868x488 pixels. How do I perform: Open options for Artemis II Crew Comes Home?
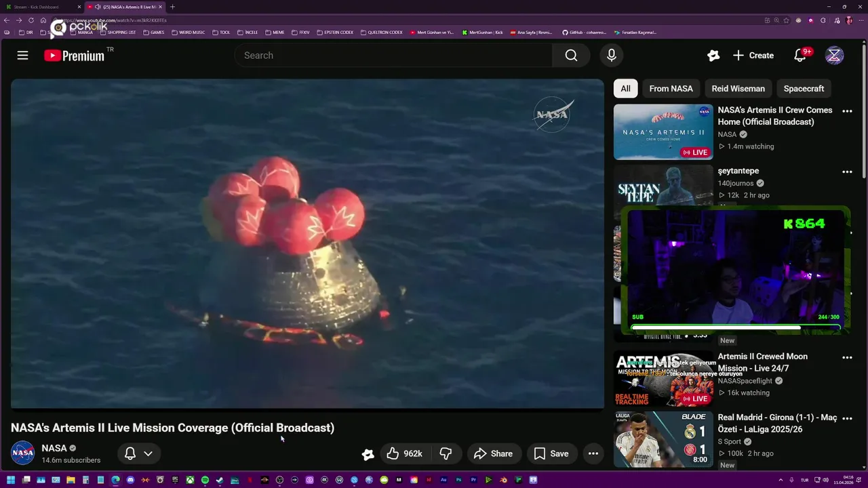click(847, 111)
